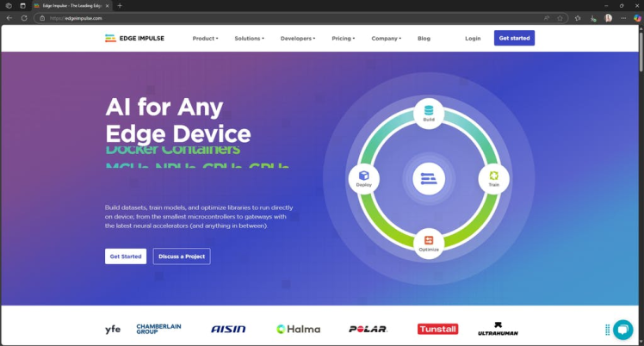This screenshot has height=346, width=644.
Task: Select the Build stage icon
Action: (429, 114)
